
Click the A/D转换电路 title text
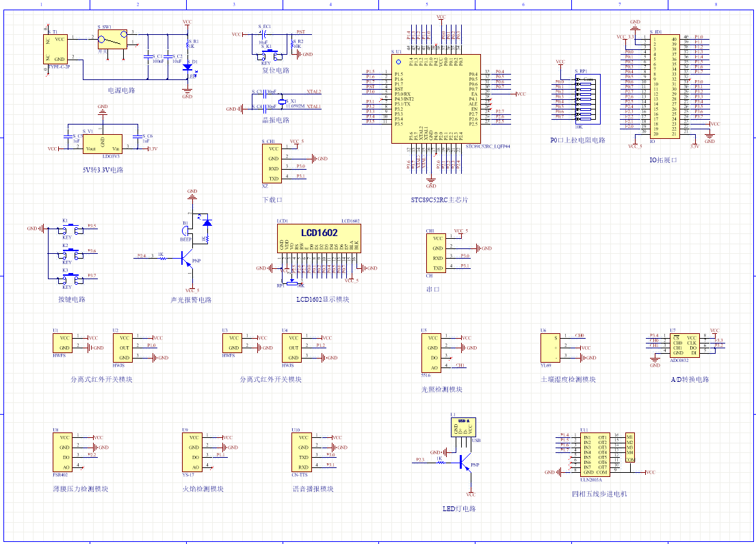690,380
